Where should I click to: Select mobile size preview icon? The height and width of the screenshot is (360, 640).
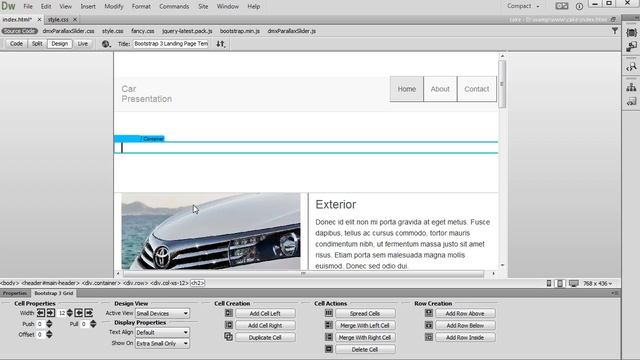click(549, 283)
